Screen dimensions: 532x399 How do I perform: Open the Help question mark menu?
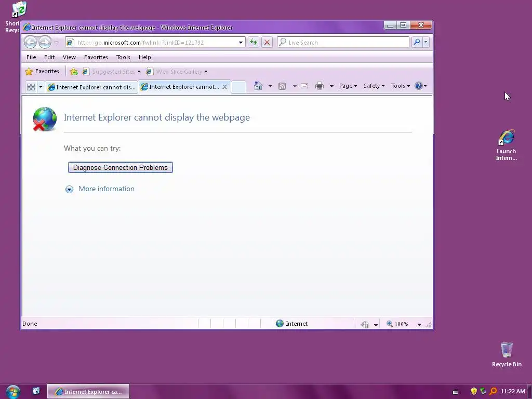[421, 86]
